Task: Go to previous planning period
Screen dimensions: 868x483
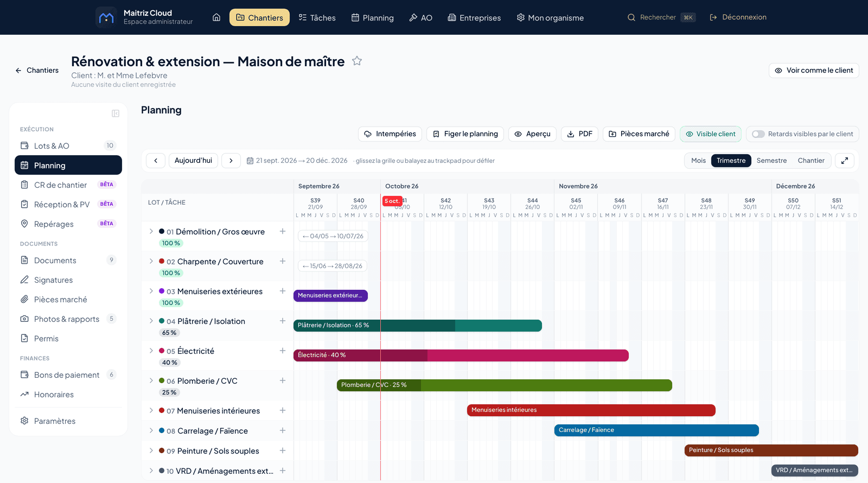Action: 156,161
